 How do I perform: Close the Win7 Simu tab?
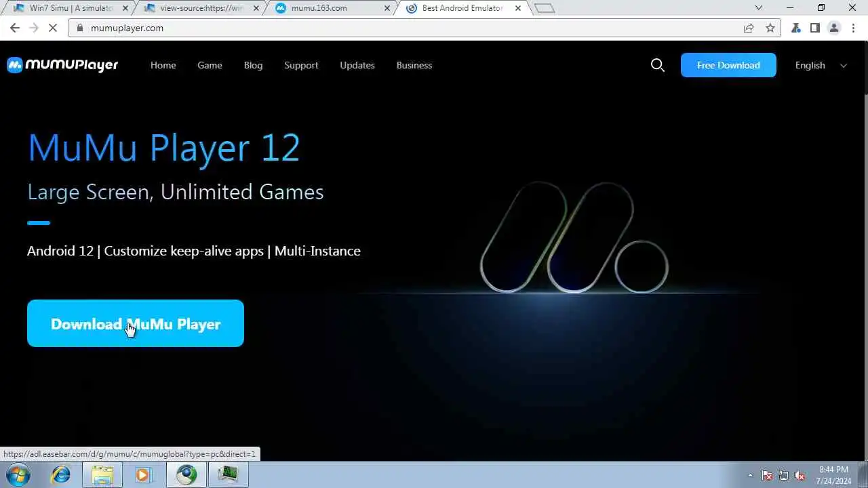pyautogui.click(x=125, y=8)
